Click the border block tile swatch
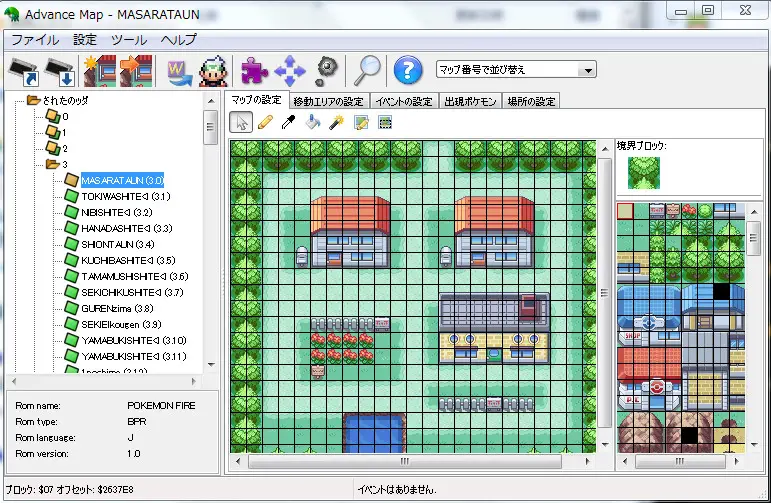This screenshot has height=503, width=771. click(644, 172)
